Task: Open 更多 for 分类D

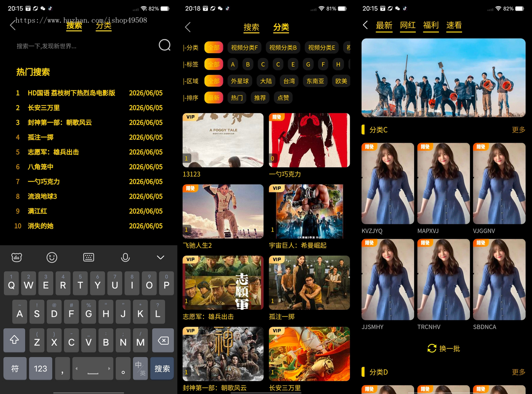Action: point(518,372)
